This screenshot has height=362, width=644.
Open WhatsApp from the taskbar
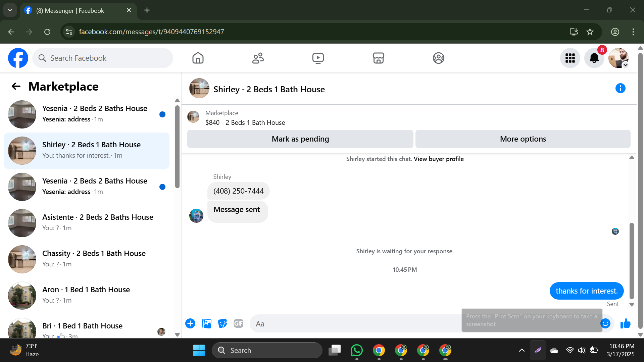[357, 350]
